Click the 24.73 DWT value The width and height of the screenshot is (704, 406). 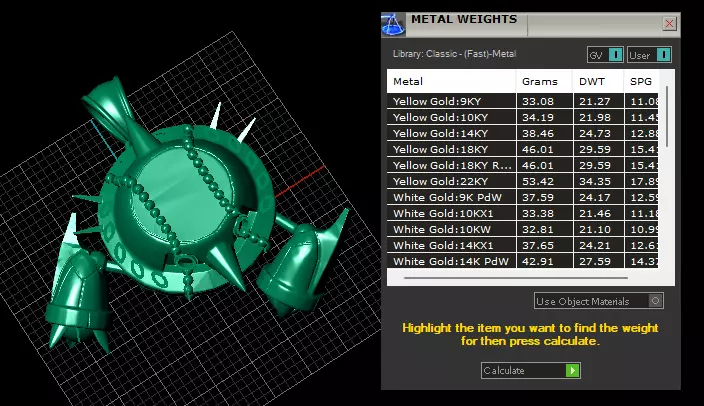coord(595,133)
